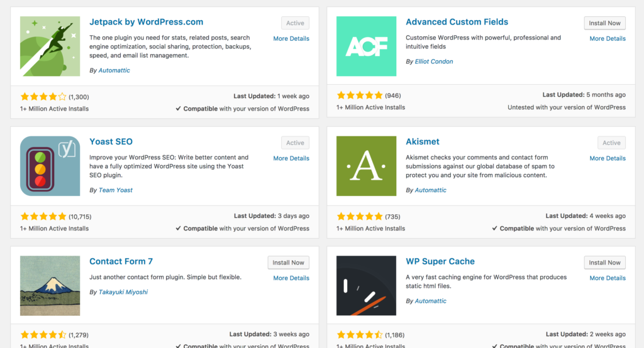Click the Jetpack star rating
Viewport: 644px width, 348px height.
[x=43, y=97]
